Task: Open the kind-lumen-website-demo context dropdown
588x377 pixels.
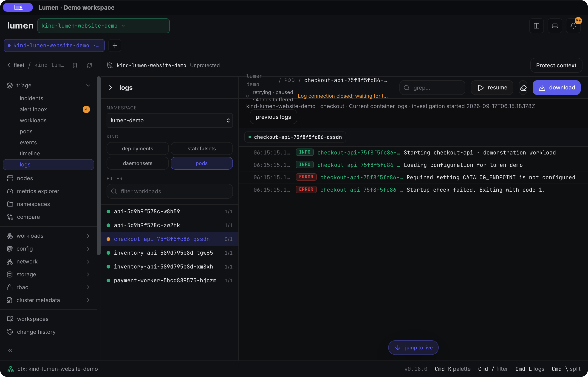Action: tap(103, 26)
